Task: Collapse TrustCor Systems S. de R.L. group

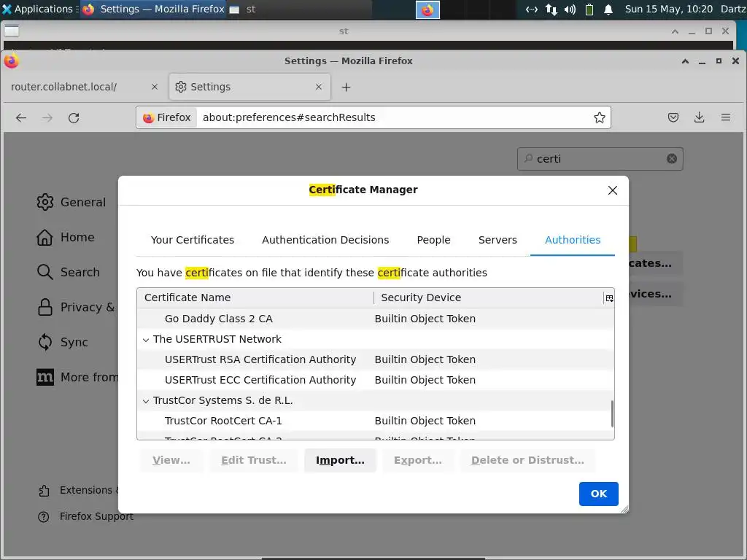Action: [146, 401]
